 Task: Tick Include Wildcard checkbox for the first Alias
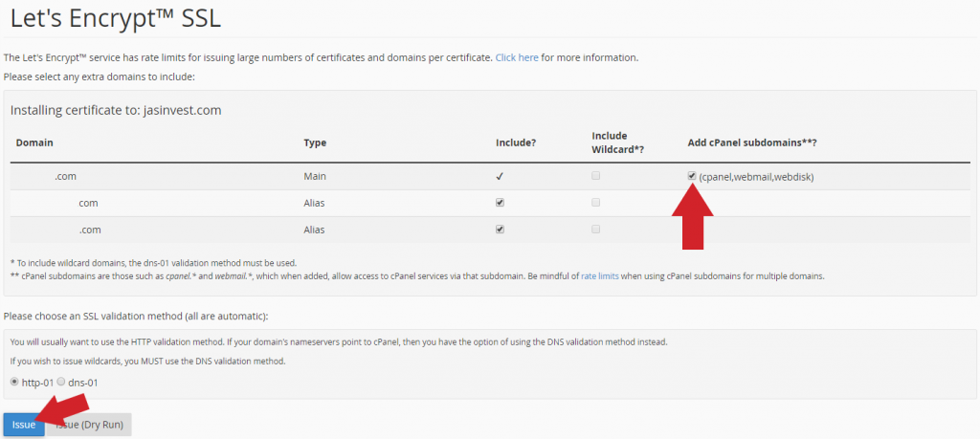coord(595,203)
